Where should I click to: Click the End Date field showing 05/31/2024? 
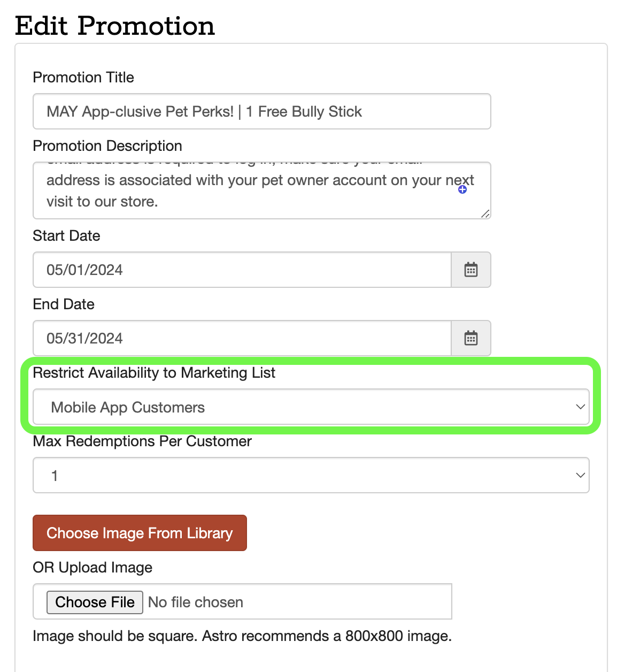click(242, 338)
